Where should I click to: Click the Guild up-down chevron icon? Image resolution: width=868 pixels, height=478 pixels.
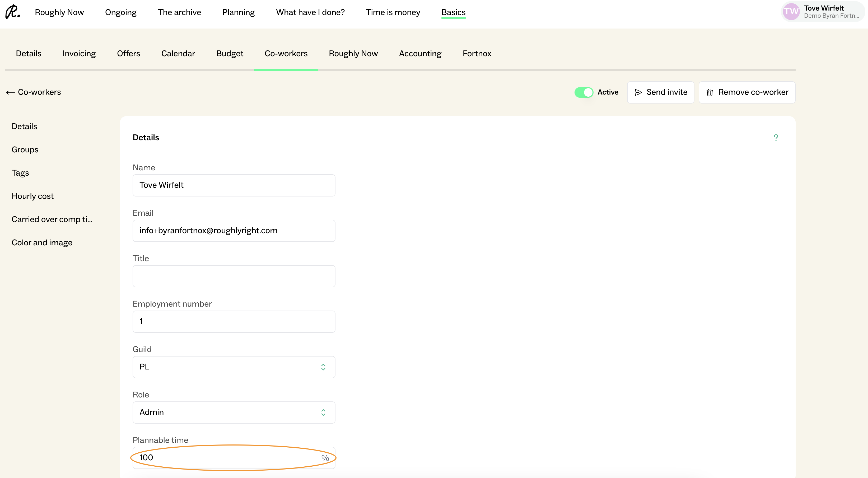click(323, 367)
